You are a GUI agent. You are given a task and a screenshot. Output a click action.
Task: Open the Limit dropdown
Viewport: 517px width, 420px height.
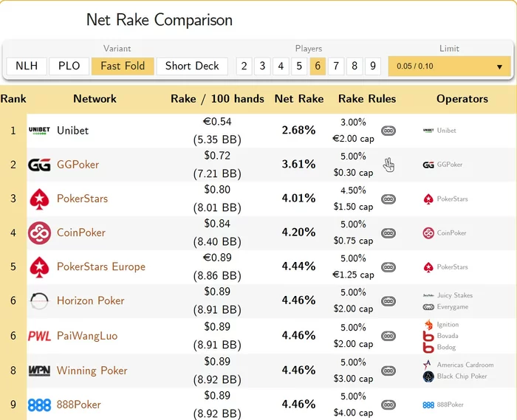coord(450,66)
